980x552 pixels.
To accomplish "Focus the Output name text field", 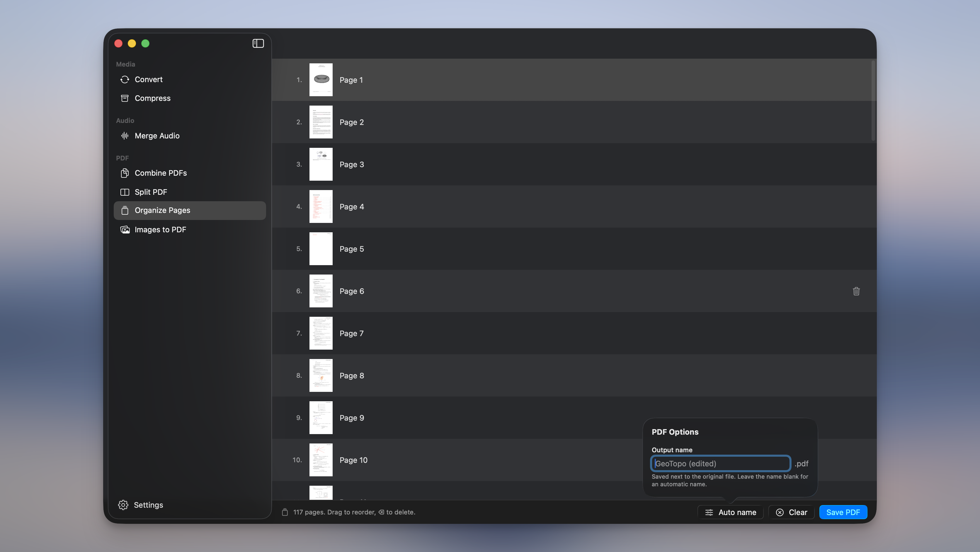I will [721, 464].
